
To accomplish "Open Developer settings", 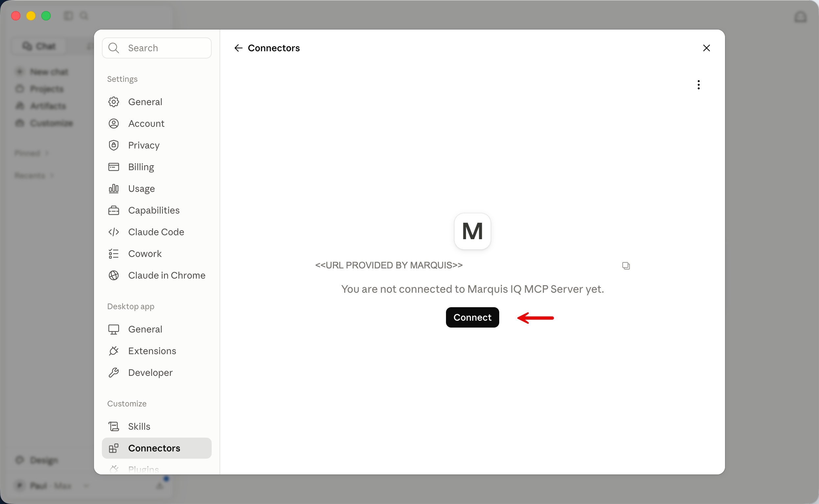I will click(157, 373).
